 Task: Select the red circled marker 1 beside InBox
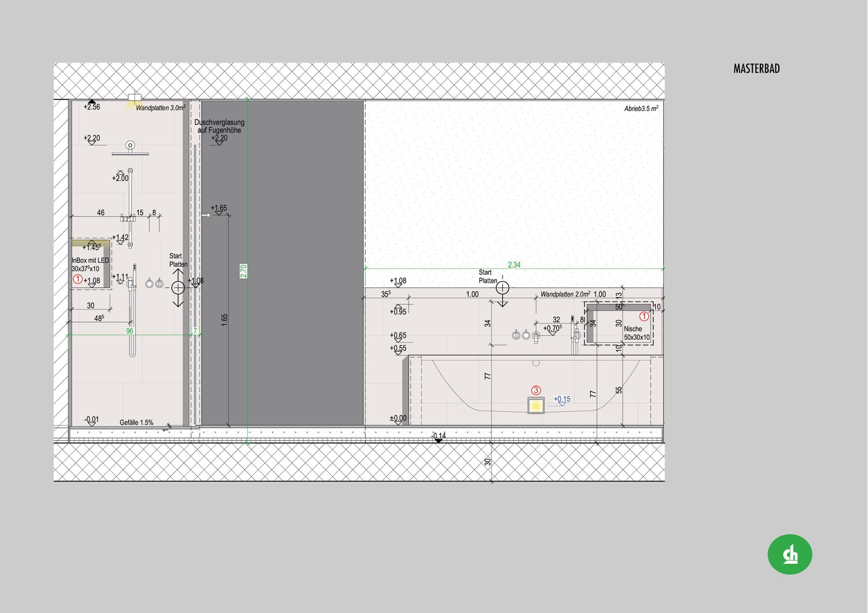pyautogui.click(x=78, y=278)
